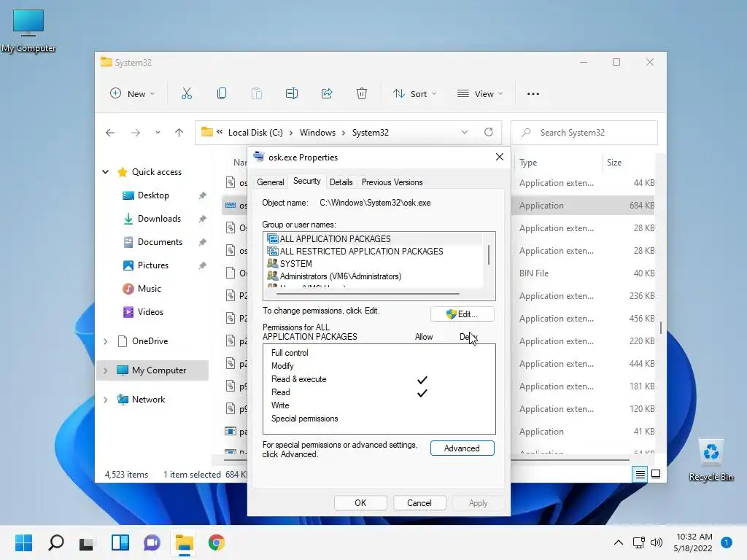The width and height of the screenshot is (747, 560).
Task: Open File Explorer from taskbar
Action: coord(185,542)
